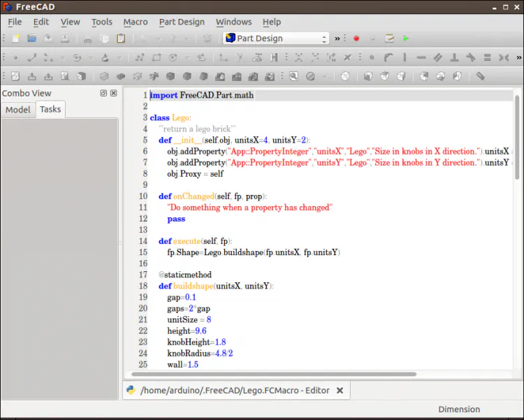This screenshot has height=420, width=524.
Task: Open the macros dialog icon
Action: click(390, 38)
